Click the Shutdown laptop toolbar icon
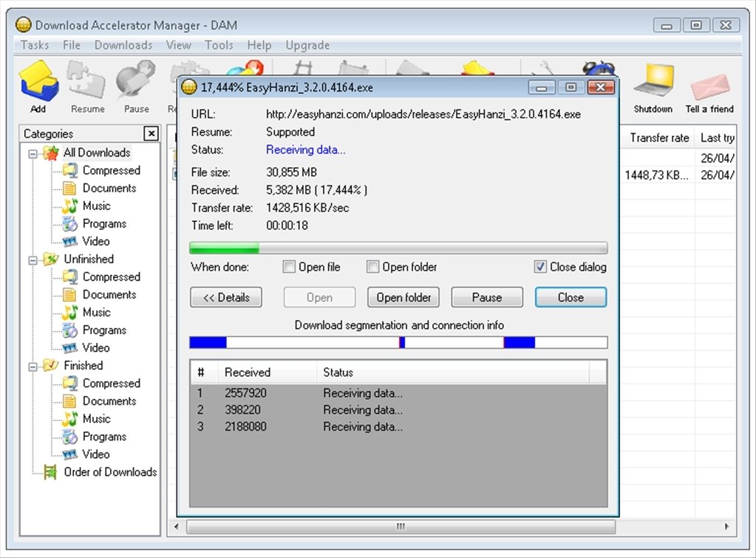 click(653, 88)
